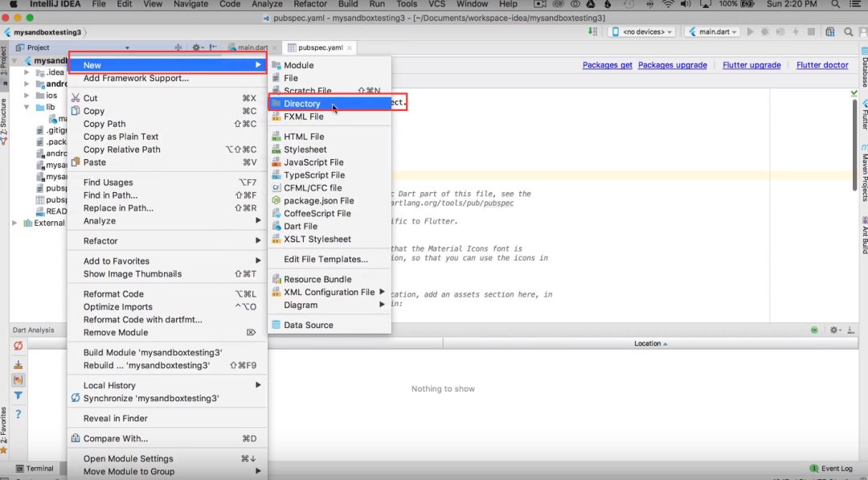The width and height of the screenshot is (868, 480).
Task: Select Open Module Settings
Action: pos(167,458)
